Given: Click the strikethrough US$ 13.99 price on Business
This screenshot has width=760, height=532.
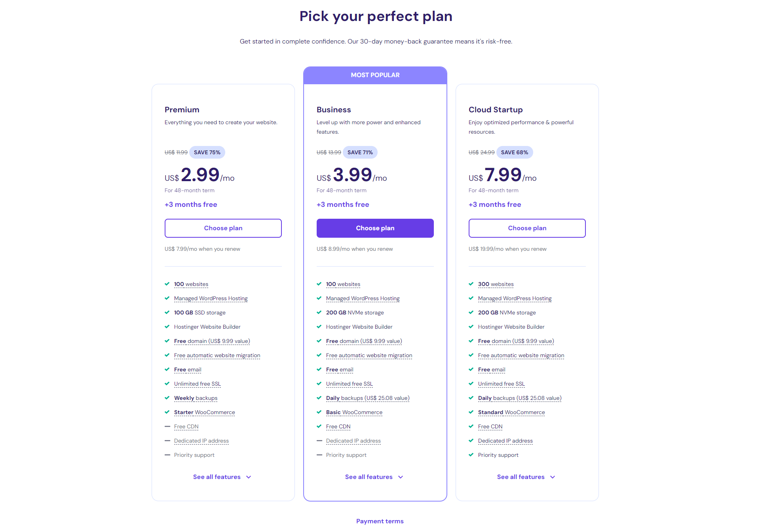Looking at the screenshot, I should click(329, 152).
